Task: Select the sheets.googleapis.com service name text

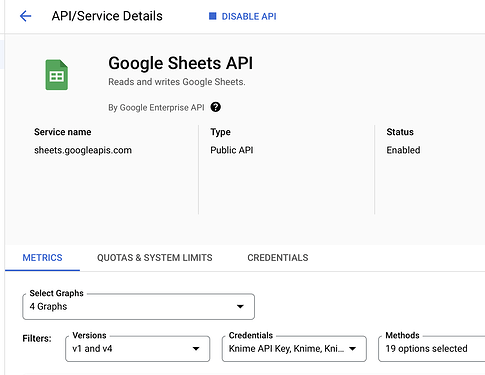Action: [x=83, y=150]
